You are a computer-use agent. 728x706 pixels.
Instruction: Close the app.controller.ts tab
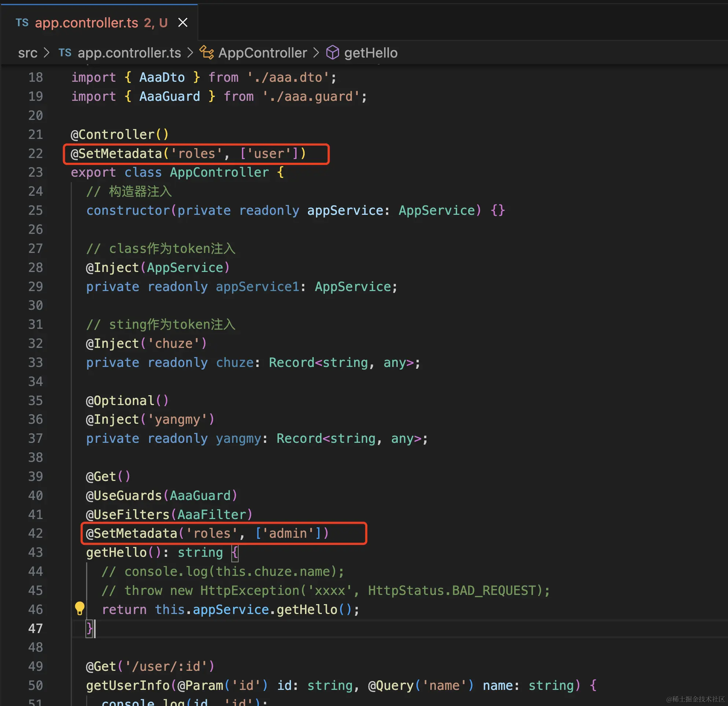[x=183, y=23]
